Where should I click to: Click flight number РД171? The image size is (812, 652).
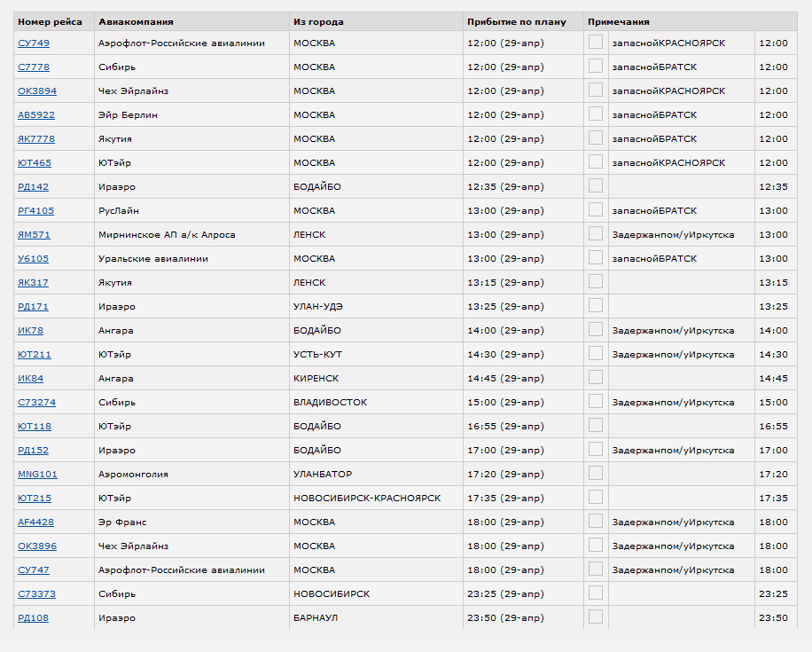click(x=33, y=306)
